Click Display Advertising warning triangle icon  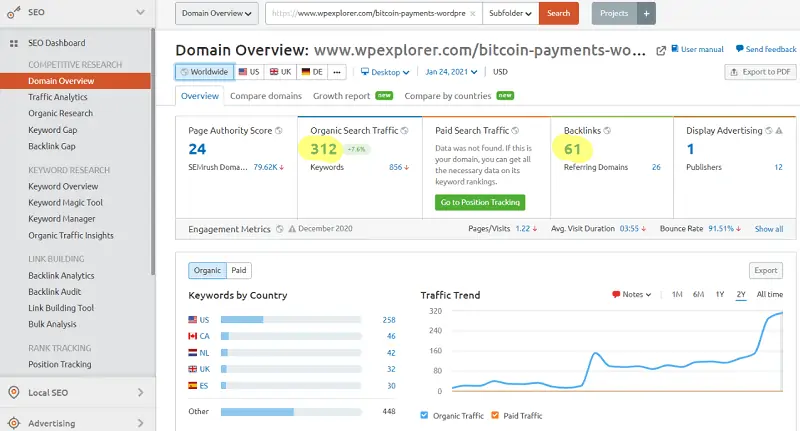[x=779, y=131]
